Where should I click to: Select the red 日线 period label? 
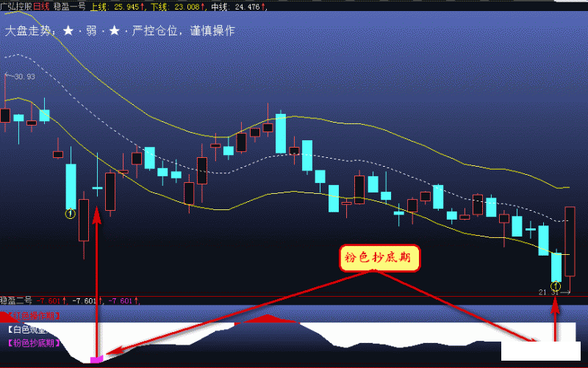point(41,7)
